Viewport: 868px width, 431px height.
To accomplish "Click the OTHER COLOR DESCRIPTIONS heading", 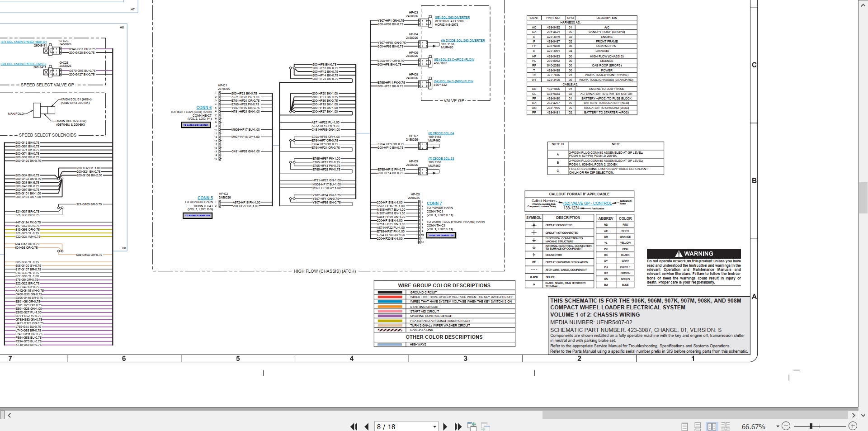I will click(x=444, y=337).
